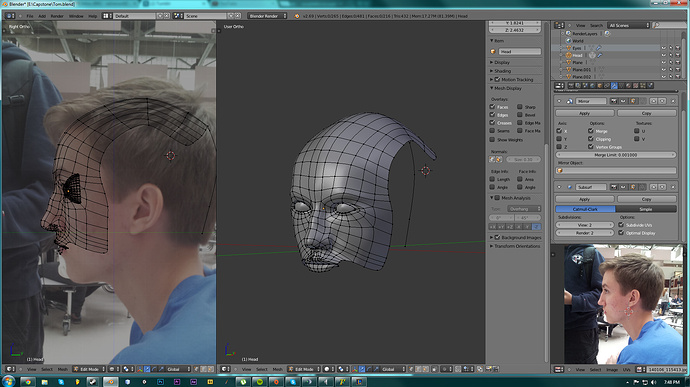690x387 pixels.
Task: Expand the Shading panel
Action: point(501,71)
